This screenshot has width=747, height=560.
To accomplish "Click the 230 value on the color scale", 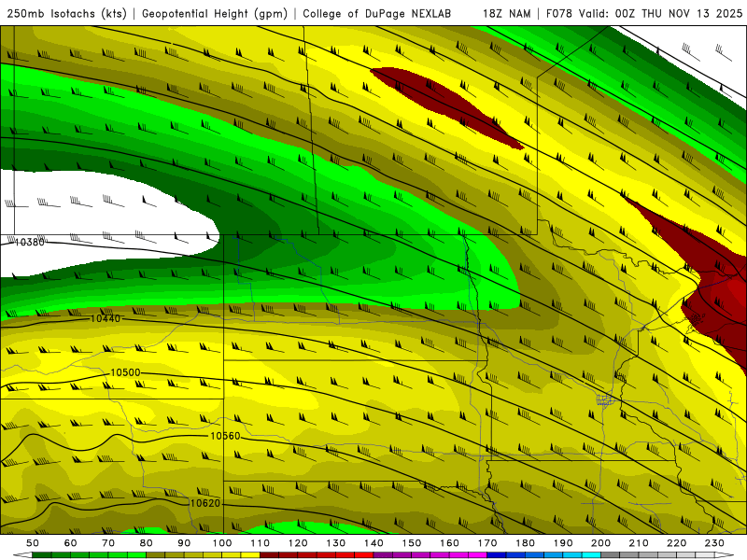I will pyautogui.click(x=714, y=543).
